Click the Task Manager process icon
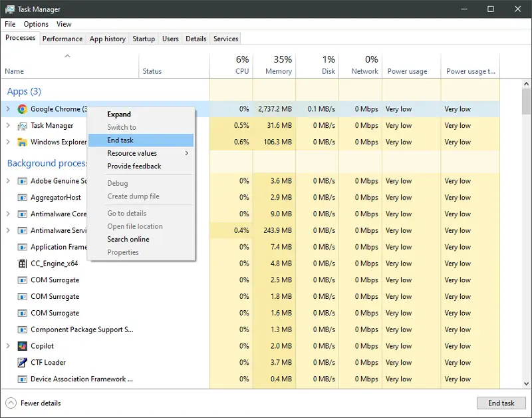Screen dimensions: 532x418 23,126
